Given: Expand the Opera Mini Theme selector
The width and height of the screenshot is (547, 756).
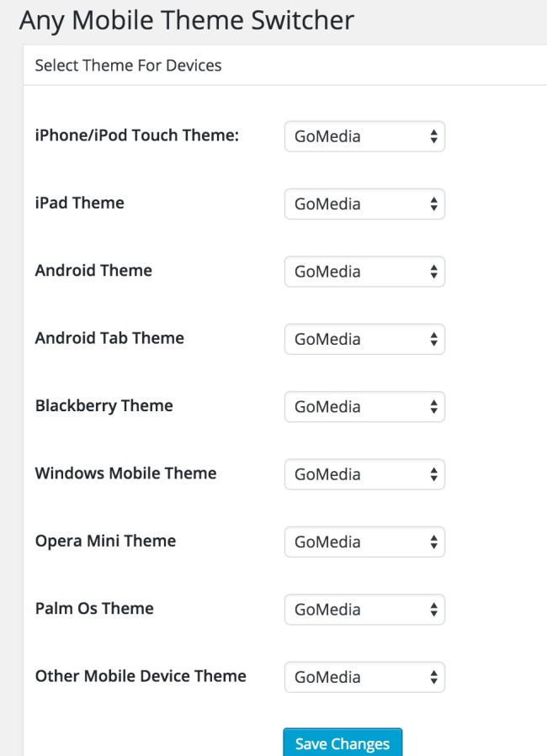Looking at the screenshot, I should [364, 542].
